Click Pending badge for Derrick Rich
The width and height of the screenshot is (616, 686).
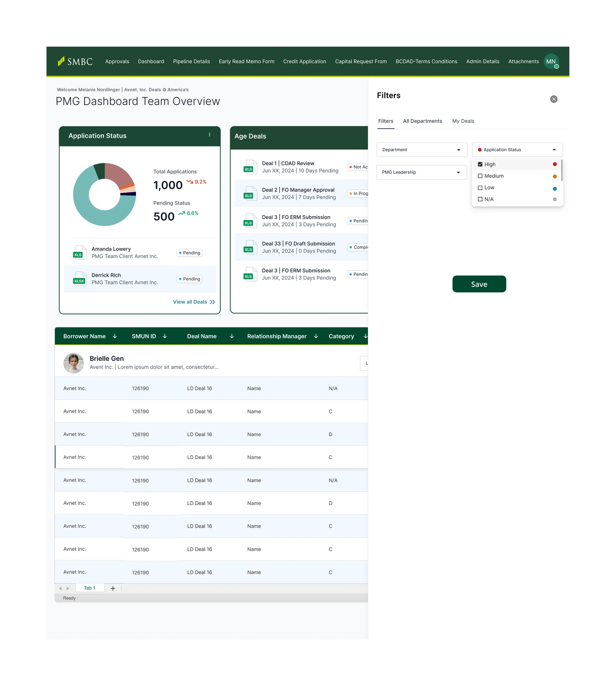point(189,279)
